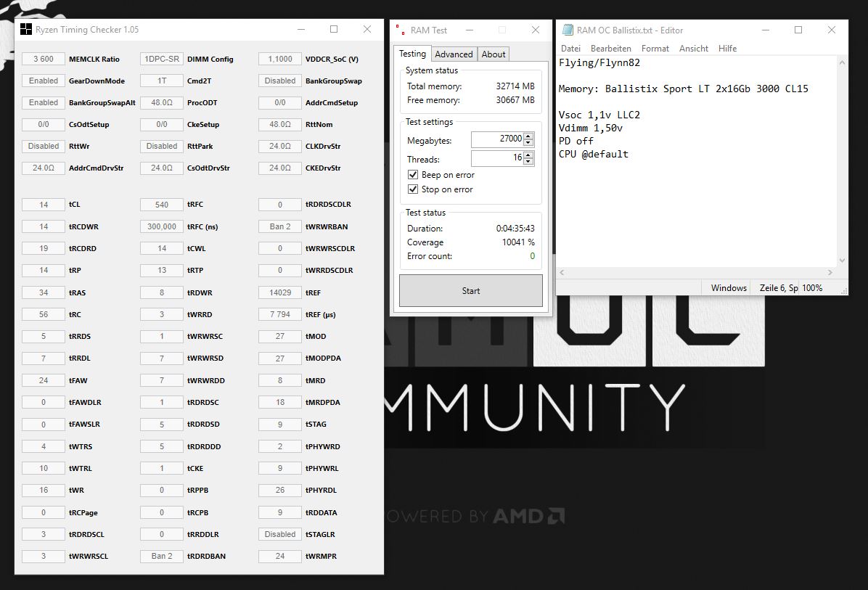Image resolution: width=868 pixels, height=590 pixels.
Task: Click the Coverage value 10041 %
Action: [x=518, y=242]
